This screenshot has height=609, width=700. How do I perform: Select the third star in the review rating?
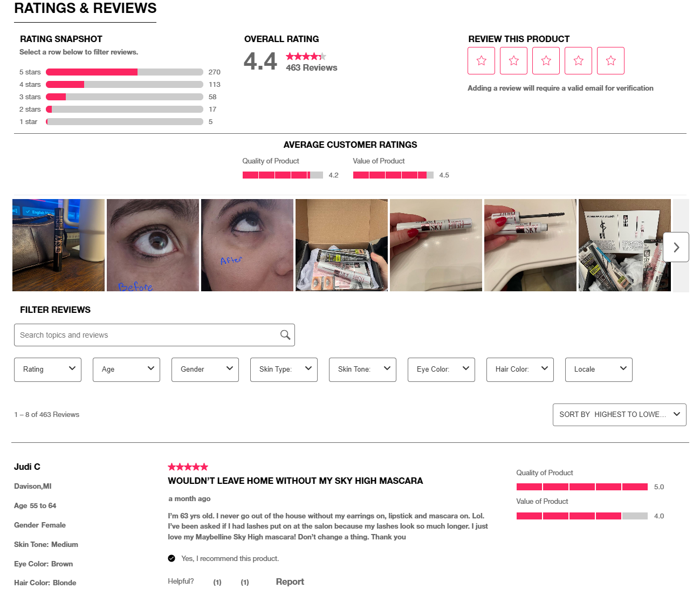[546, 60]
